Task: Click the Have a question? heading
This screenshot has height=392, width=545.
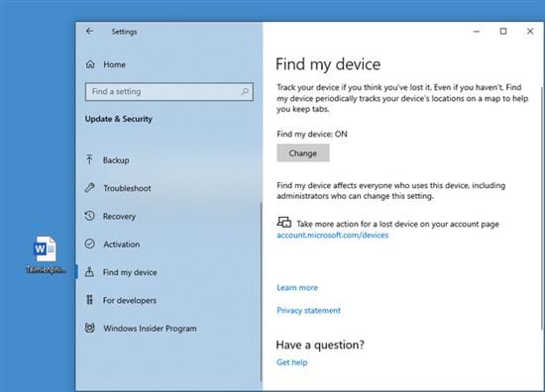Action: click(x=320, y=344)
